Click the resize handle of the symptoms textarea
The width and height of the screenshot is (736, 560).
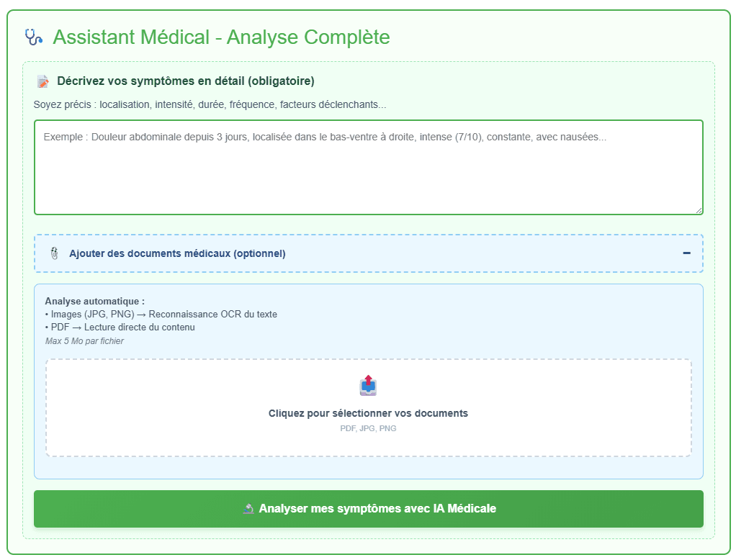tap(698, 209)
